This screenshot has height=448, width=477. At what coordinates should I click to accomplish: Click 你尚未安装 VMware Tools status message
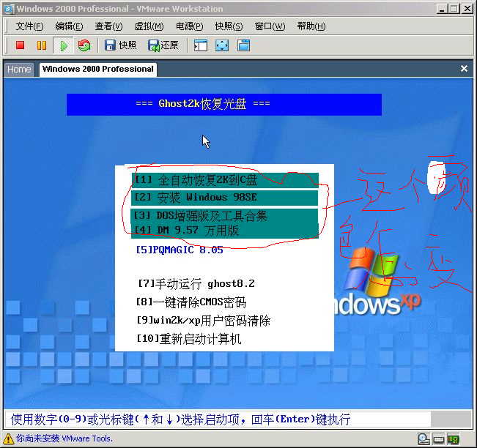[64, 438]
